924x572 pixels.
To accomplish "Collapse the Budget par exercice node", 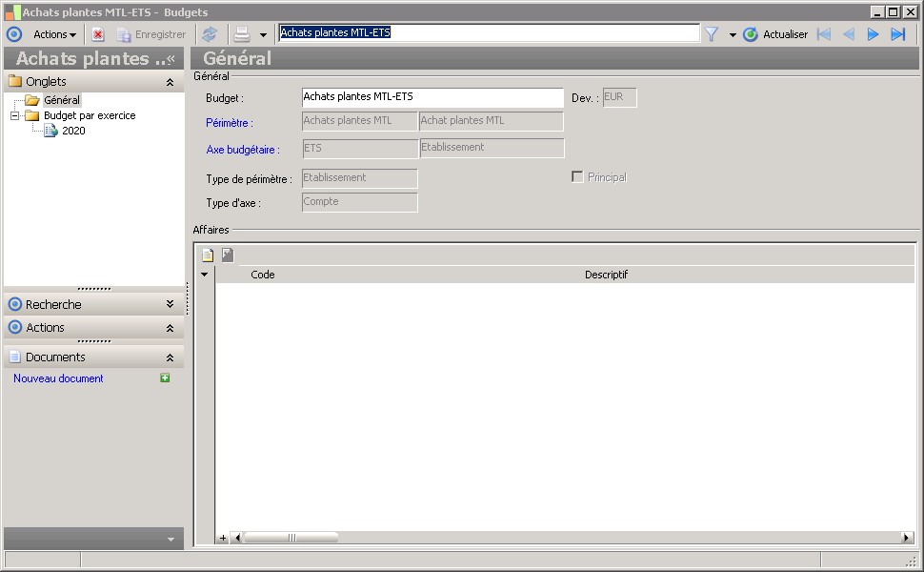I will [x=14, y=115].
